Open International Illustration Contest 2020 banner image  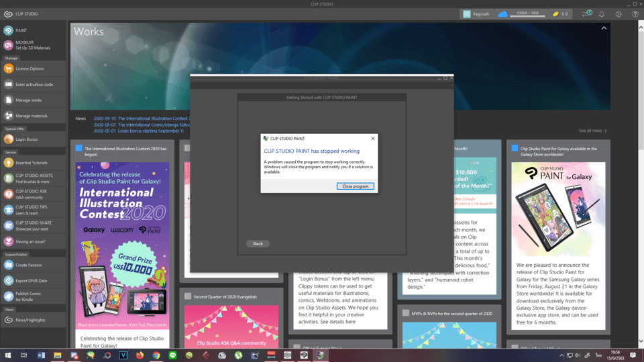[122, 245]
